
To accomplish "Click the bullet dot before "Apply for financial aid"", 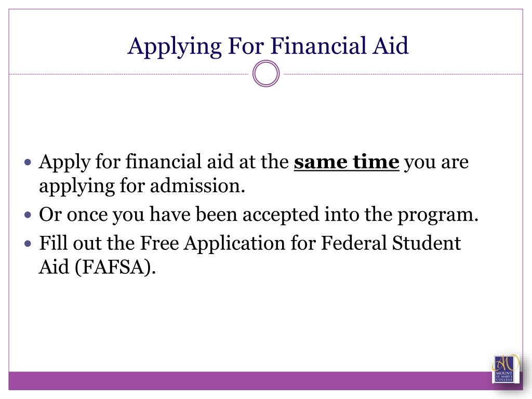I will coord(28,162).
